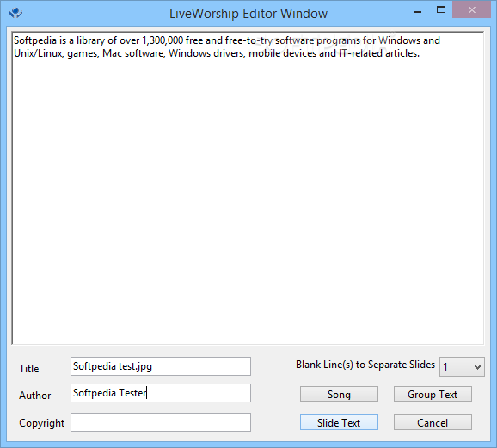The width and height of the screenshot is (497, 448).
Task: Click the 'LiveWorship Editor Window' title text
Action: 248,14
